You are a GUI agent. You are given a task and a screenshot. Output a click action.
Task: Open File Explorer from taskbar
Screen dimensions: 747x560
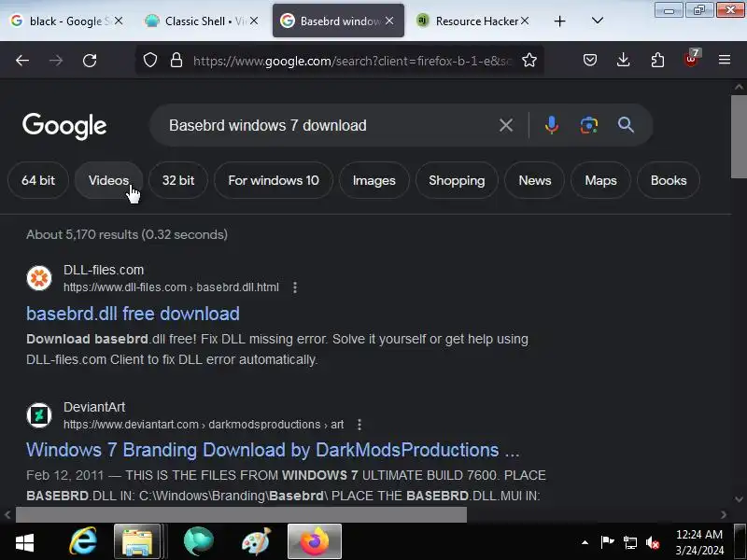[x=137, y=541]
